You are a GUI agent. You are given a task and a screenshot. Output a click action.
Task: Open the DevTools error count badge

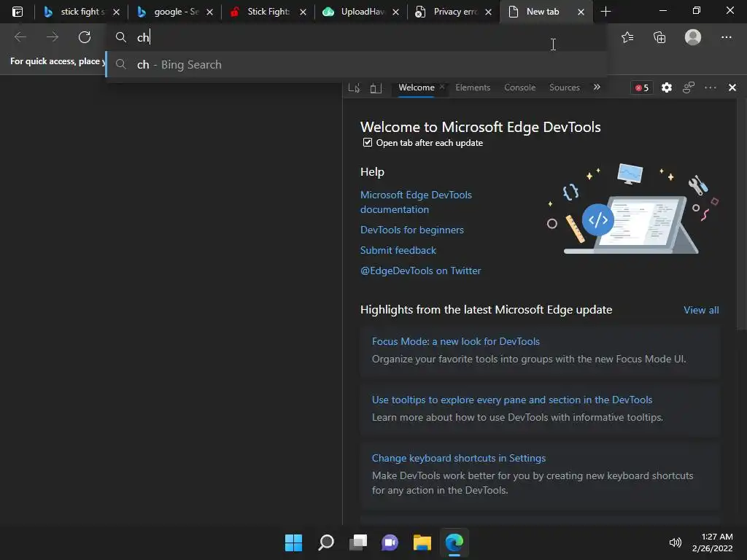click(642, 87)
